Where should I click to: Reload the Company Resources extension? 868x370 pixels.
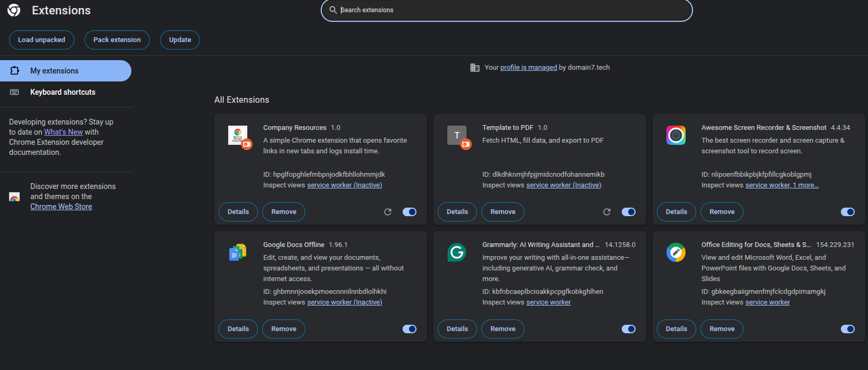[x=388, y=212]
